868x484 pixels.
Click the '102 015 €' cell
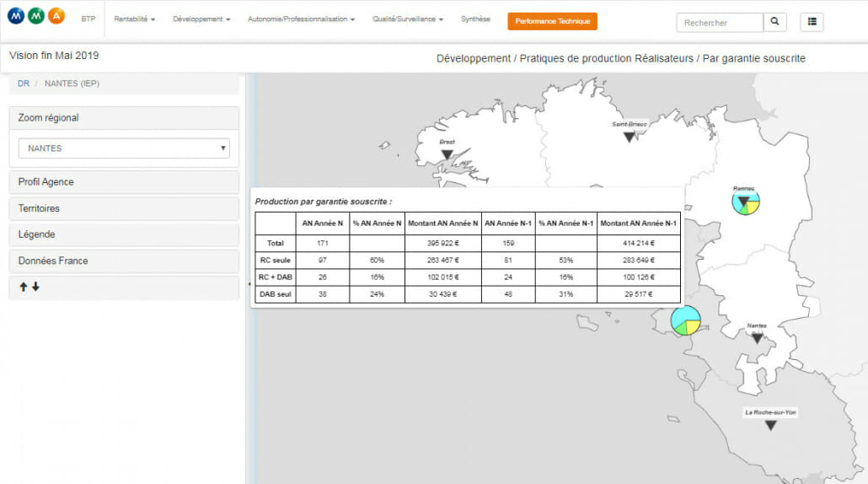click(443, 277)
